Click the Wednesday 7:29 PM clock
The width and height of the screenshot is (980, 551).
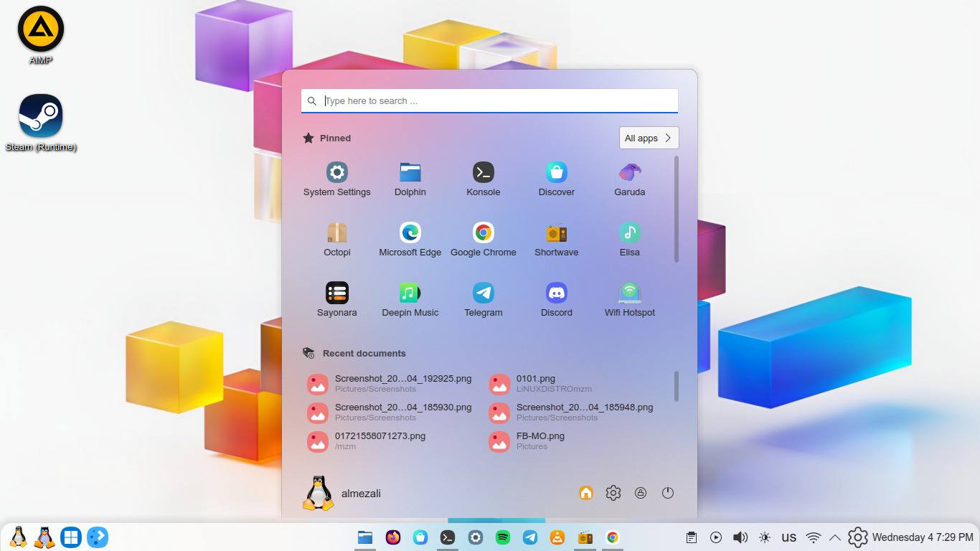coord(923,537)
